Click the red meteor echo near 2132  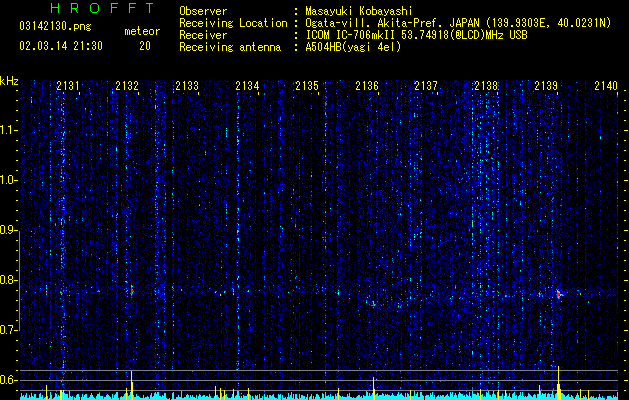[132, 291]
